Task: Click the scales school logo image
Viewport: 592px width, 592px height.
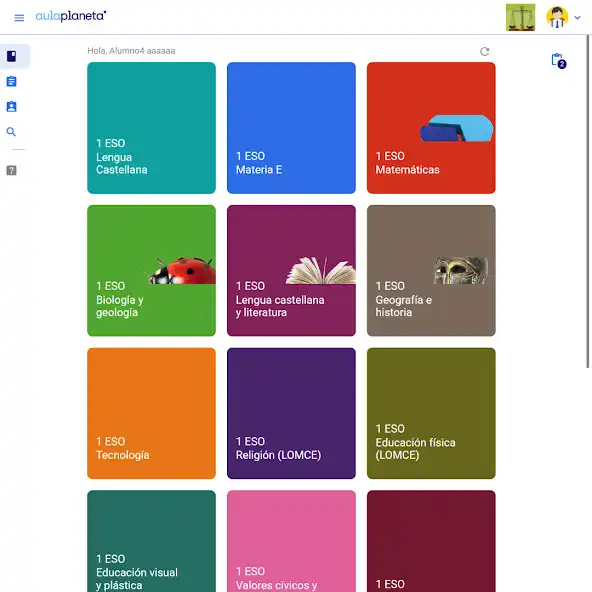Action: 521,17
